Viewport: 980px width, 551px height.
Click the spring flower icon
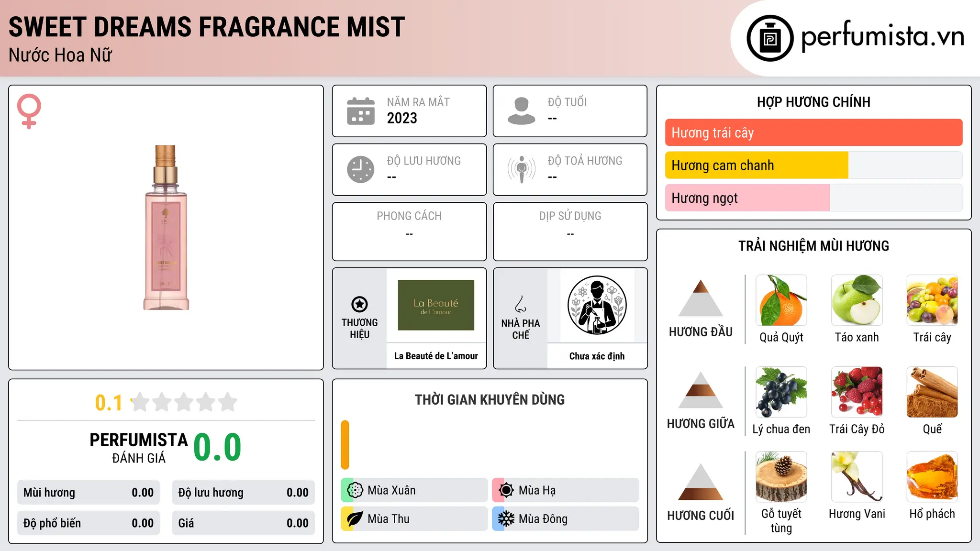click(355, 490)
